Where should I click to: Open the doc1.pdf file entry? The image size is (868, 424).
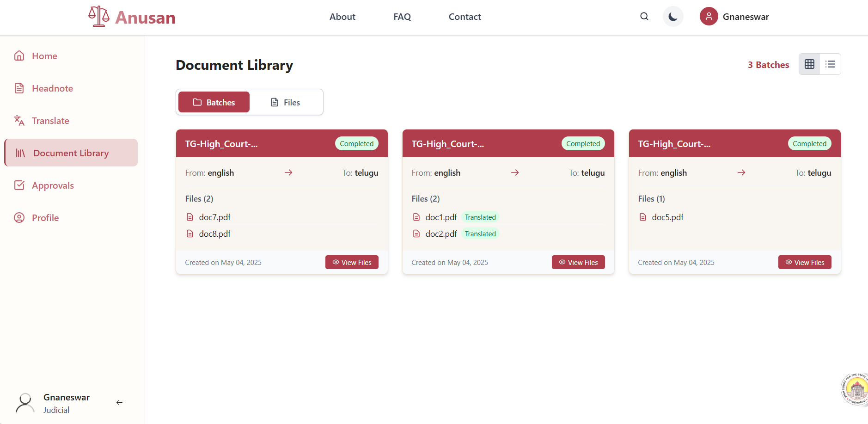[441, 217]
